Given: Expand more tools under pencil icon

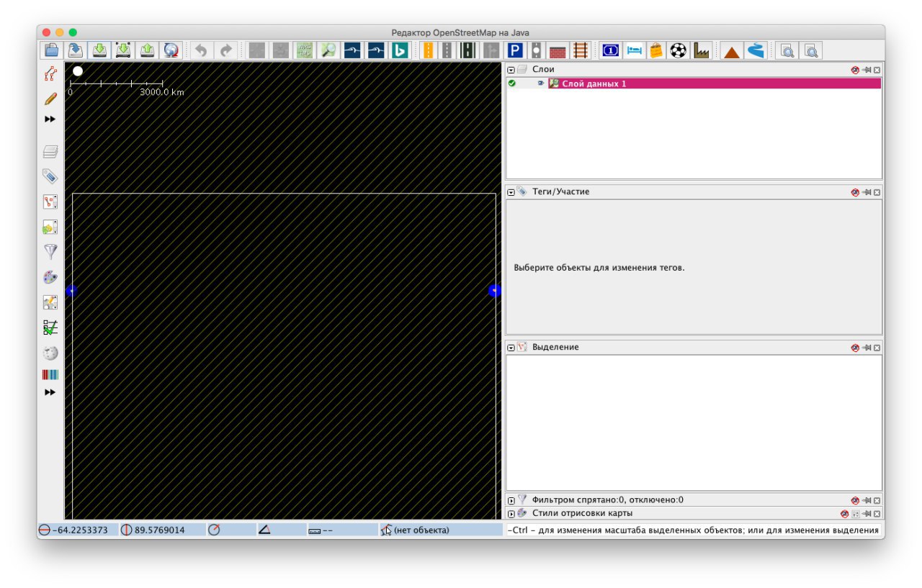Looking at the screenshot, I should [x=50, y=119].
